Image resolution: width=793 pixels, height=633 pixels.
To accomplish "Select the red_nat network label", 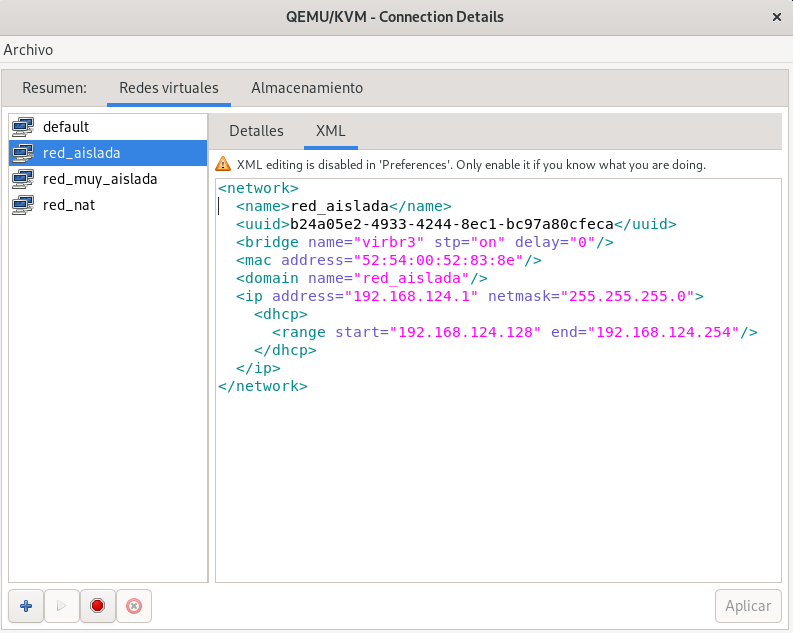I will 69,205.
